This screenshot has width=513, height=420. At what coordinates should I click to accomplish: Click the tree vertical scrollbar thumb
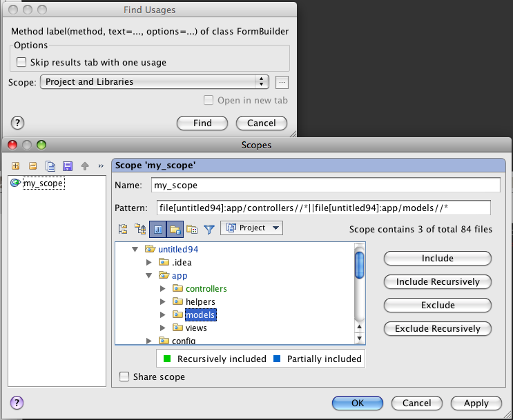(359, 265)
